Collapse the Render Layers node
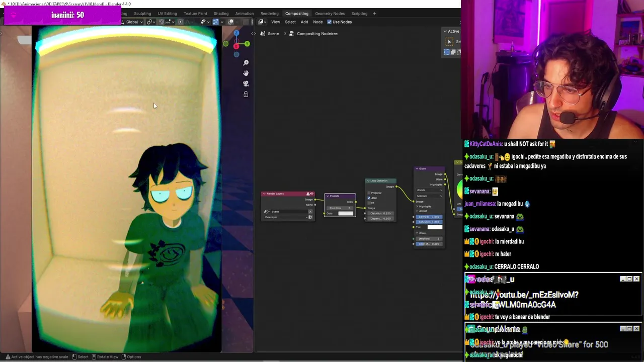Screen dimensions: 644x362 (264, 194)
